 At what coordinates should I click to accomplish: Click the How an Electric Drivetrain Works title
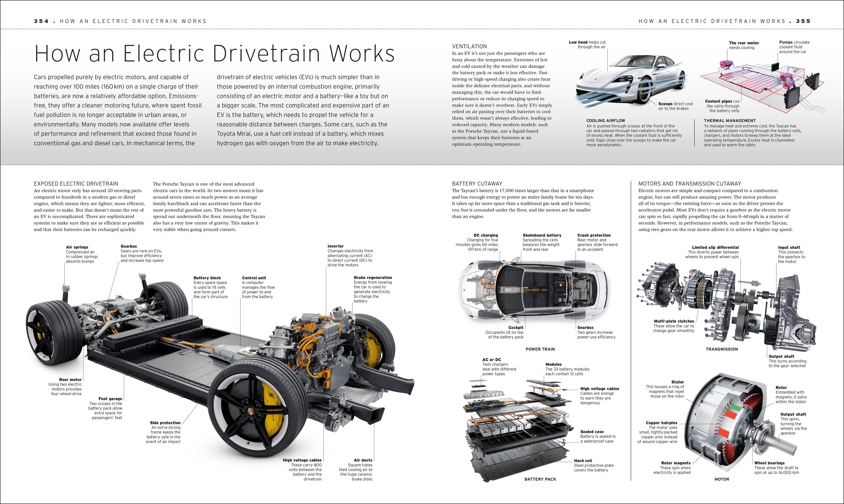[x=214, y=53]
